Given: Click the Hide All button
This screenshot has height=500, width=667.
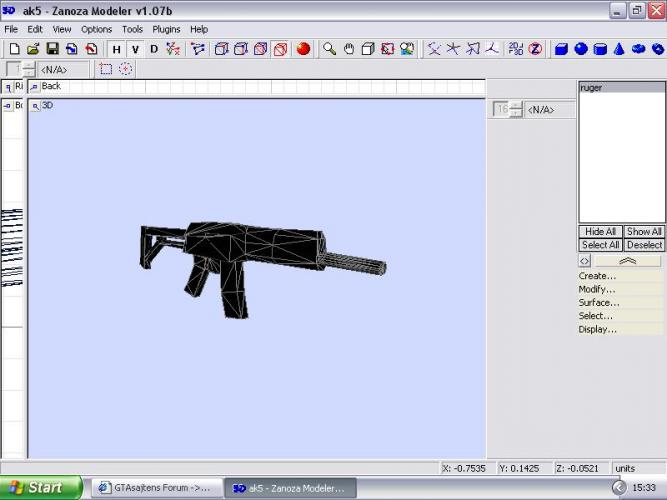Looking at the screenshot, I should 600,232.
